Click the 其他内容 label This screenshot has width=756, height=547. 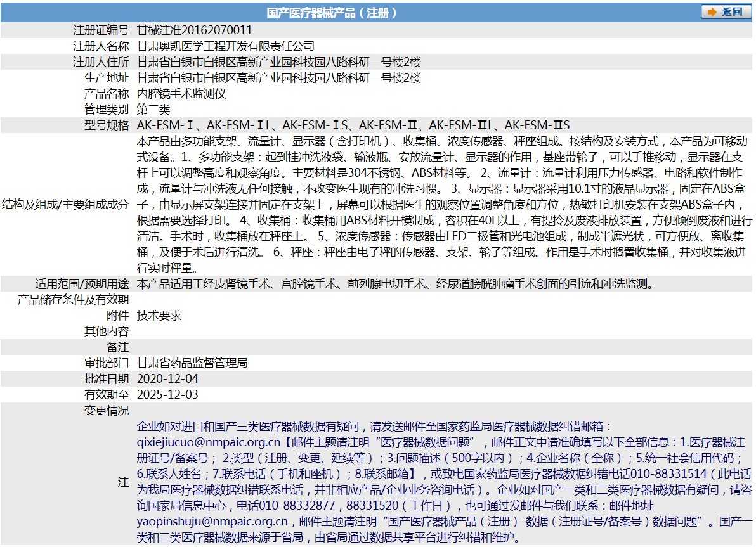click(107, 331)
